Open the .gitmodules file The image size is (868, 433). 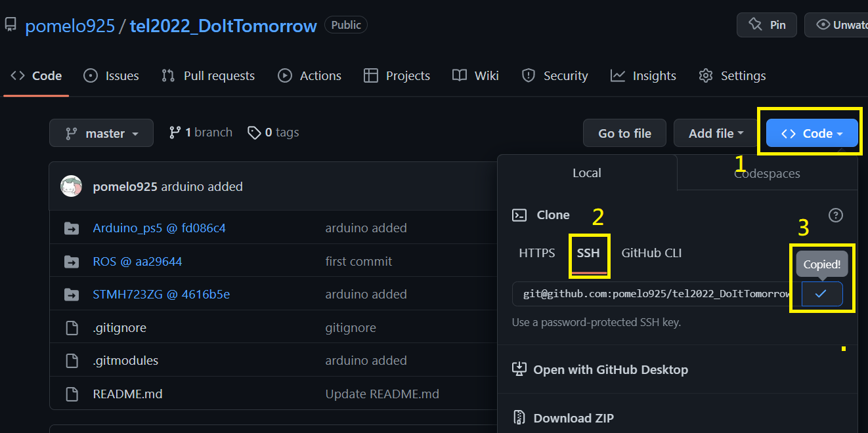tap(125, 361)
